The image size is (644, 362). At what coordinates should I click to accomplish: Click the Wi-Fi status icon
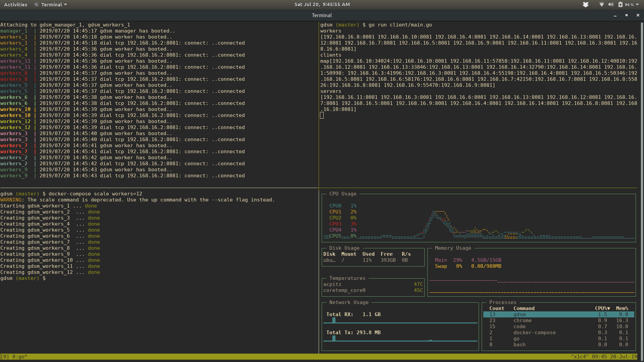602,4
